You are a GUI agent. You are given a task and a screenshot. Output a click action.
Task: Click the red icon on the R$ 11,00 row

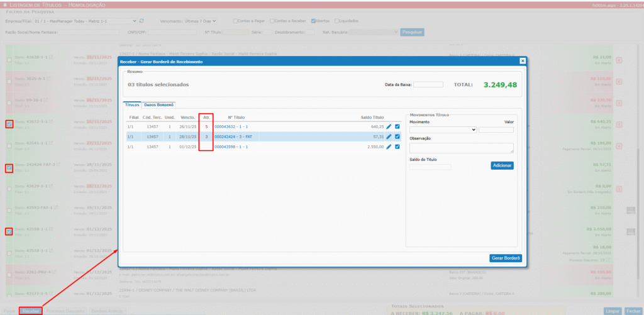tap(619, 60)
